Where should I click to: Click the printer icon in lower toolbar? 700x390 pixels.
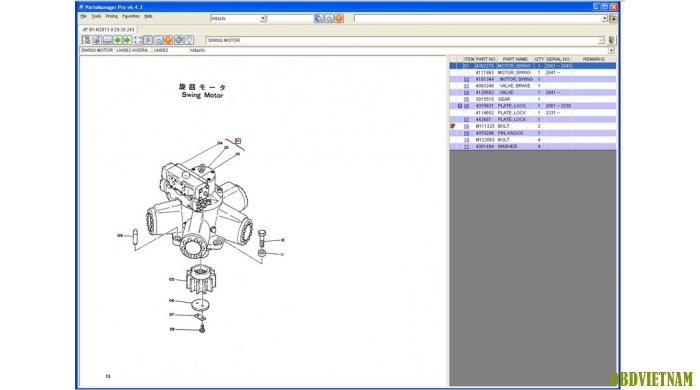(108, 40)
